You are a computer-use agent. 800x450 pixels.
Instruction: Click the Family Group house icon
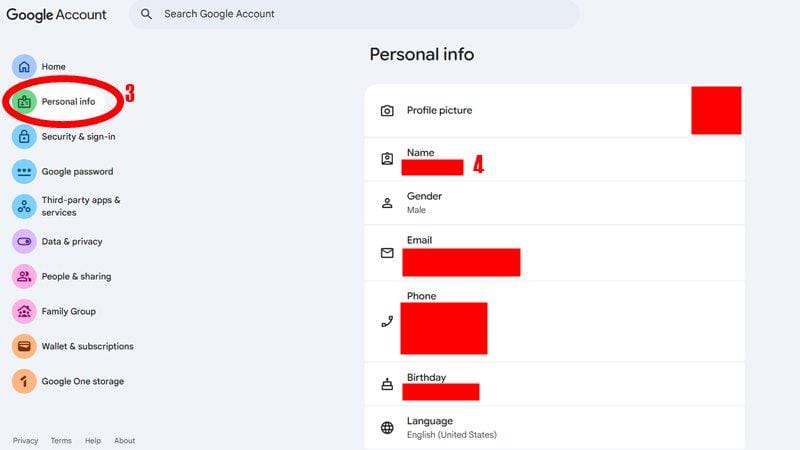coord(24,311)
